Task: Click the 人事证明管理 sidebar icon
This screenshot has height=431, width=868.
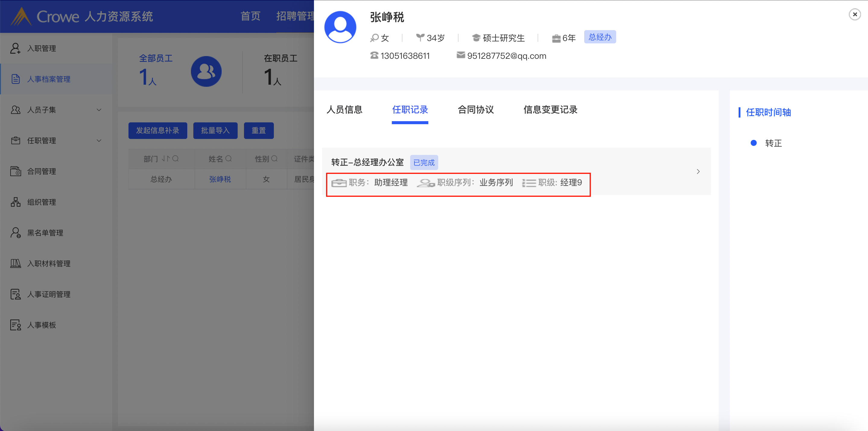Action: [15, 294]
